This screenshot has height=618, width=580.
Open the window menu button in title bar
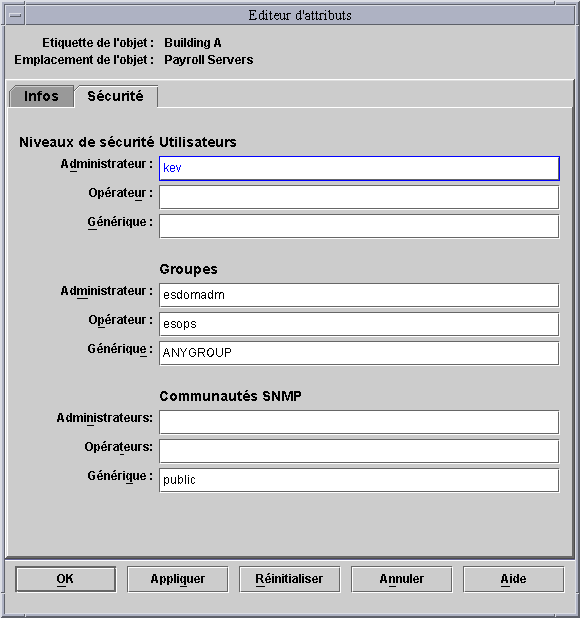click(x=15, y=15)
